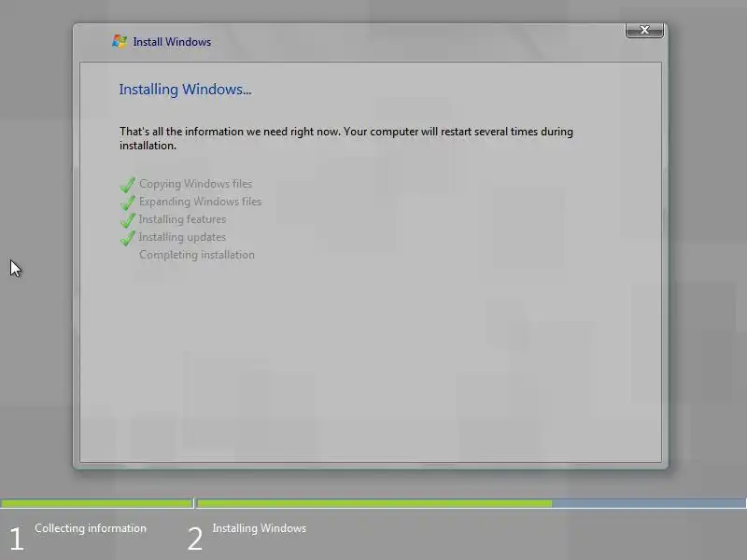747x560 pixels.
Task: Click the Collecting information stage label
Action: point(91,528)
